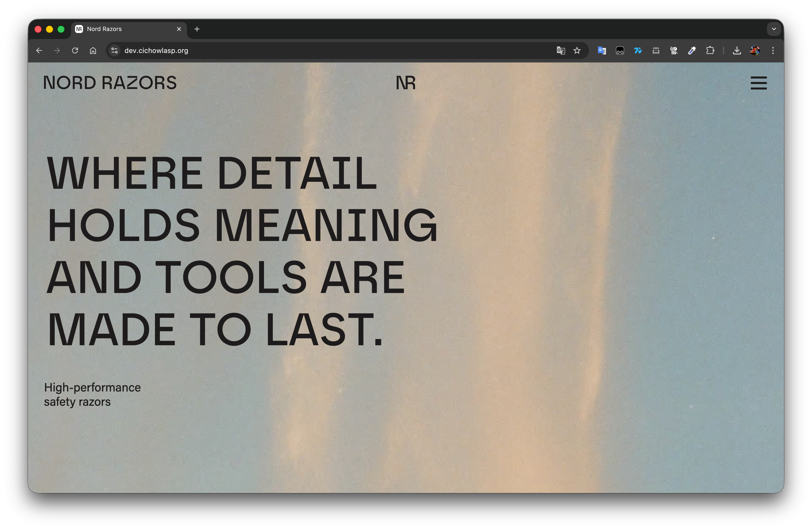Screen dimensions: 812x530
Task: Open the Chrome three-dot menu
Action: (773, 51)
